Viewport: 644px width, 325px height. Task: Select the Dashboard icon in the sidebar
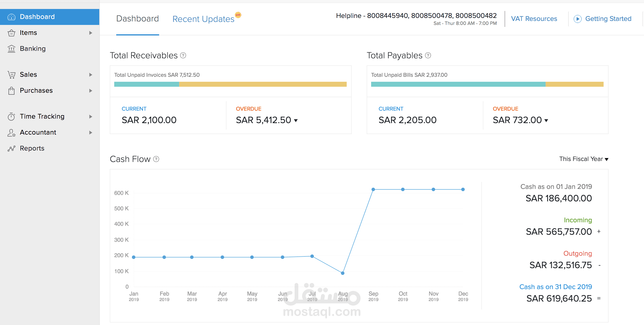point(11,17)
